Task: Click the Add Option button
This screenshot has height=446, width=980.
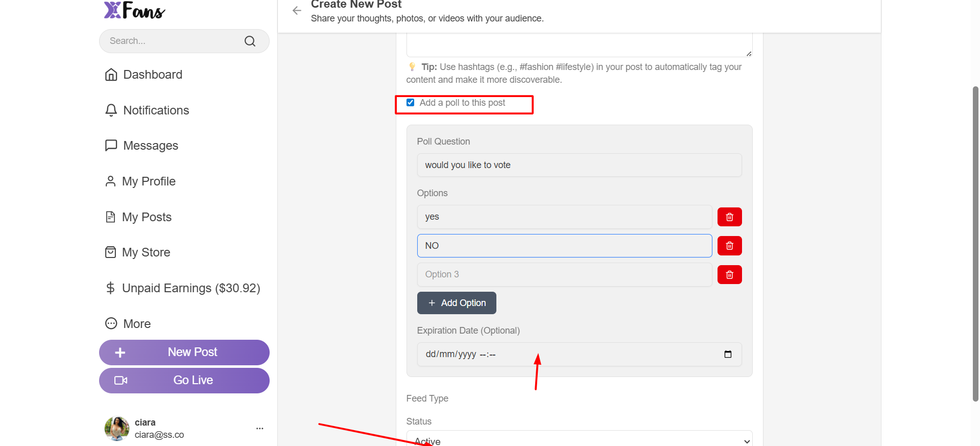Action: pos(457,303)
